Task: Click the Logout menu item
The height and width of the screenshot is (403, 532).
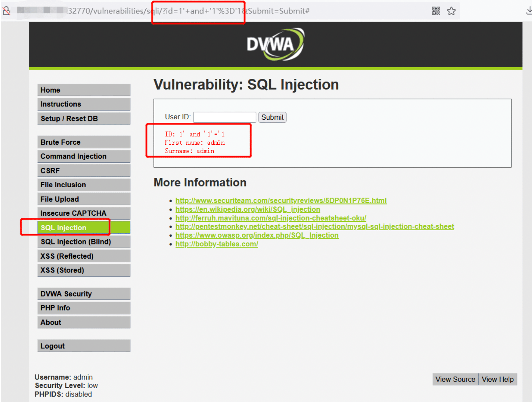Action: (84, 346)
